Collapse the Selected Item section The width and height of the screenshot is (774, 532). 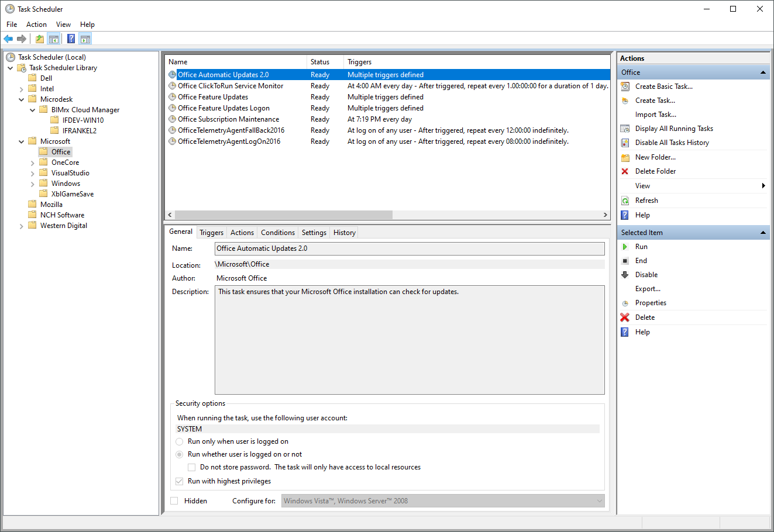(x=763, y=233)
